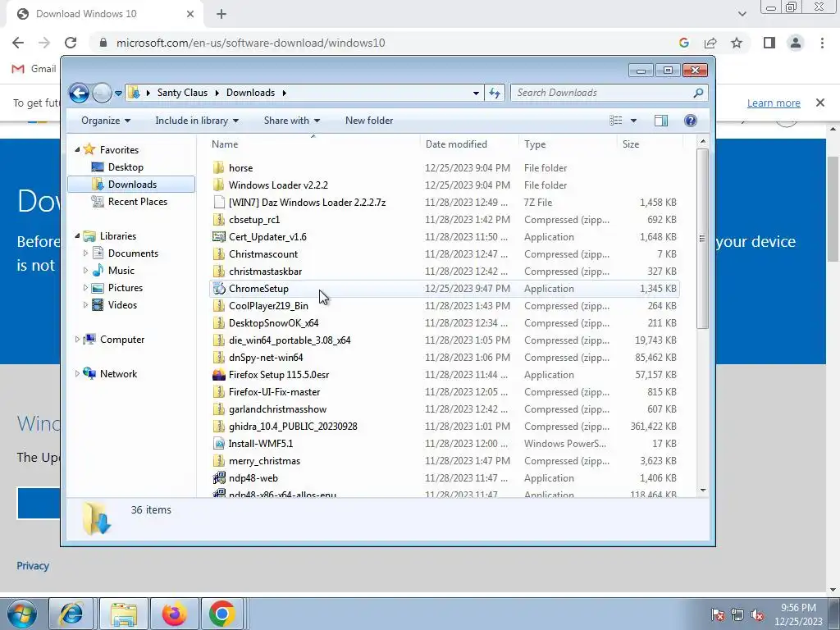This screenshot has height=630, width=840.
Task: Open Chrome profile avatar button
Action: pyautogui.click(x=796, y=43)
